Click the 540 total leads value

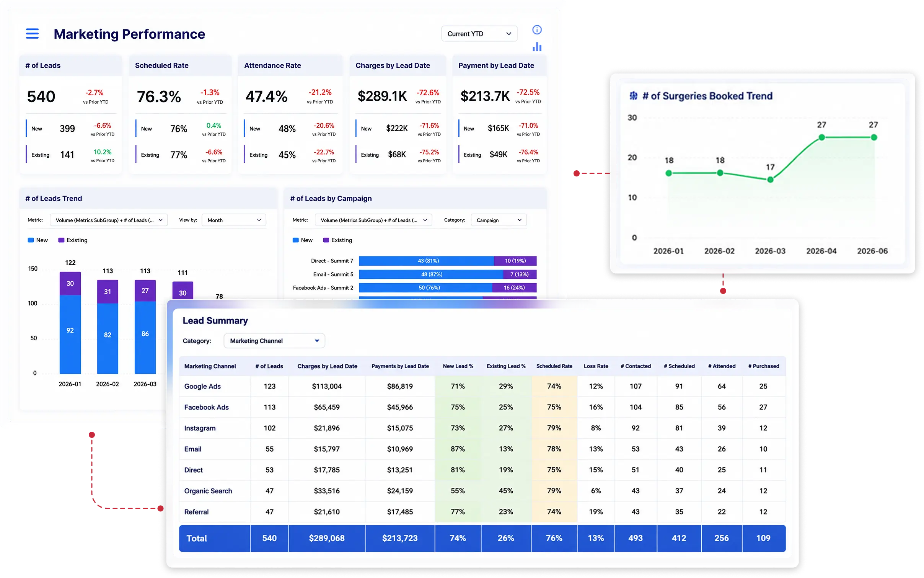click(x=41, y=96)
